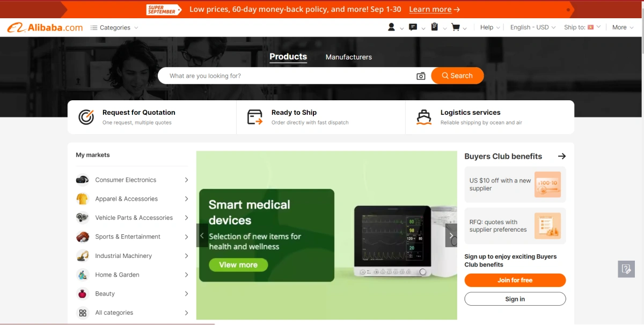Click the camera image search icon

[x=421, y=76]
